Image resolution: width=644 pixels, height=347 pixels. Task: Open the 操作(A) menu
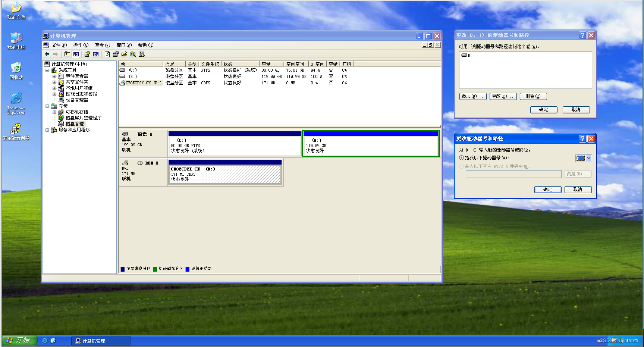(81, 45)
